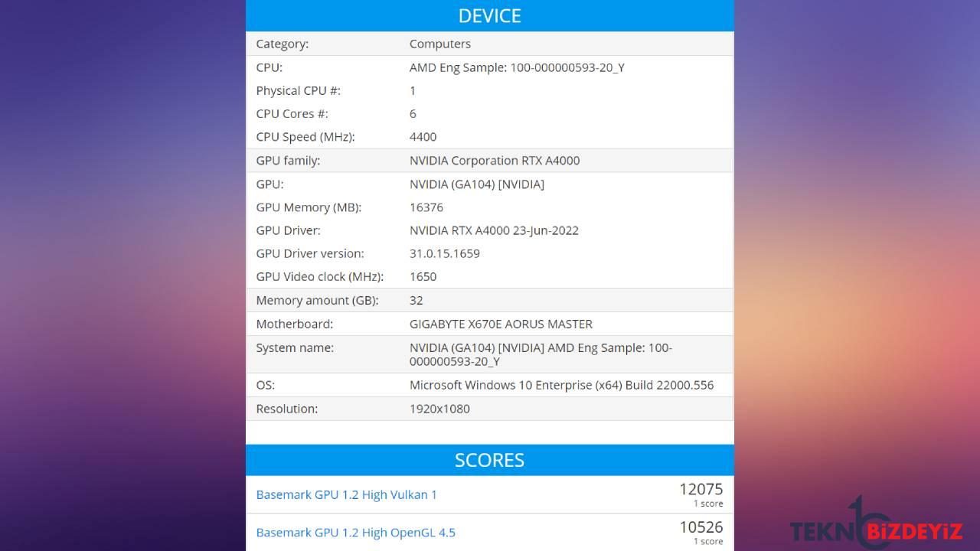Select the OpenGL score value 10526
This screenshot has width=980, height=551.
(x=701, y=527)
